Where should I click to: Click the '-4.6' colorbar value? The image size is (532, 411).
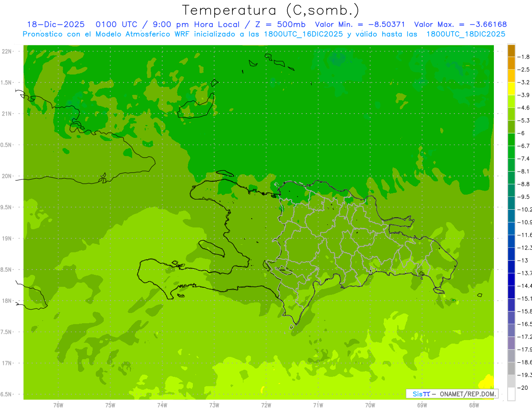524,108
